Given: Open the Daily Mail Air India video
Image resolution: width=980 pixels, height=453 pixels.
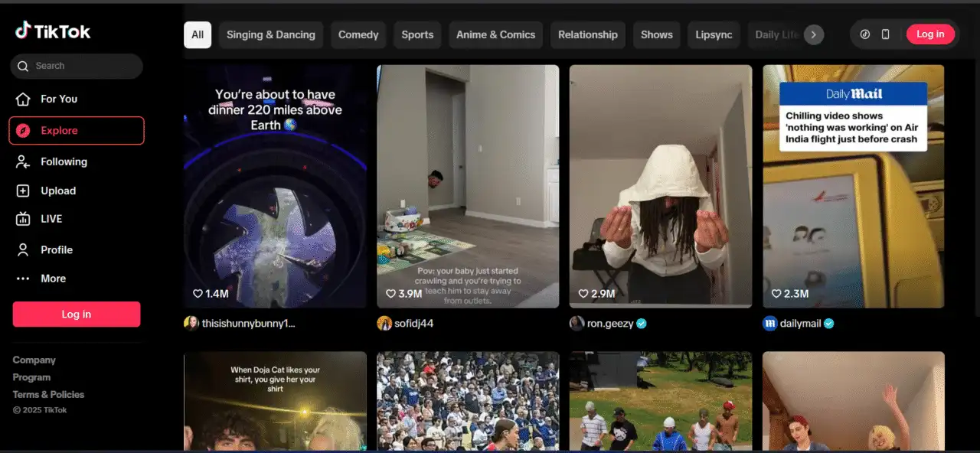Looking at the screenshot, I should coord(854,186).
